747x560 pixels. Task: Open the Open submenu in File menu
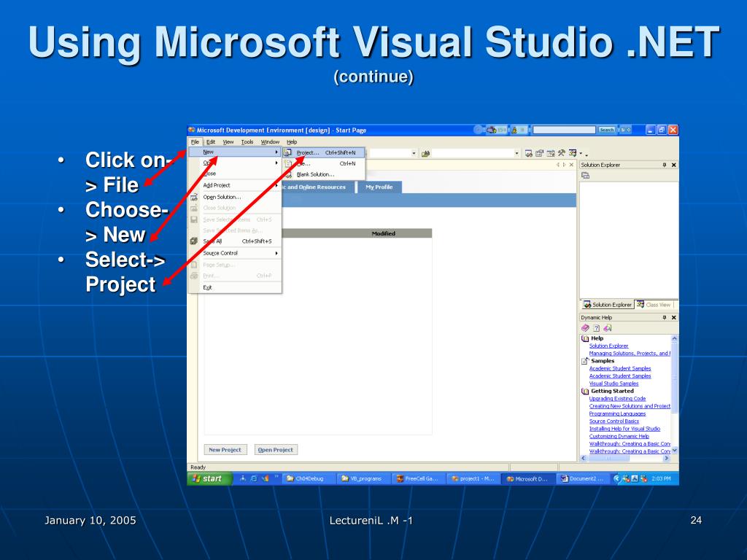click(235, 163)
